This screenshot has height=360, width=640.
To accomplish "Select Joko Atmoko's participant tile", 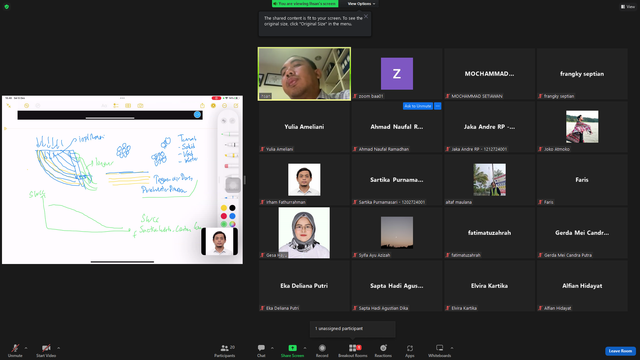I will (582, 127).
